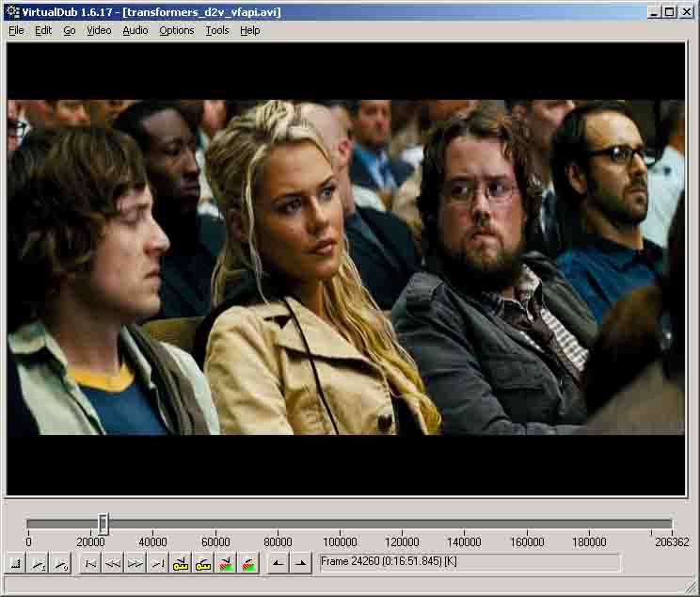Click the timeline start label 0
Image resolution: width=700 pixels, height=597 pixels.
pos(28,542)
